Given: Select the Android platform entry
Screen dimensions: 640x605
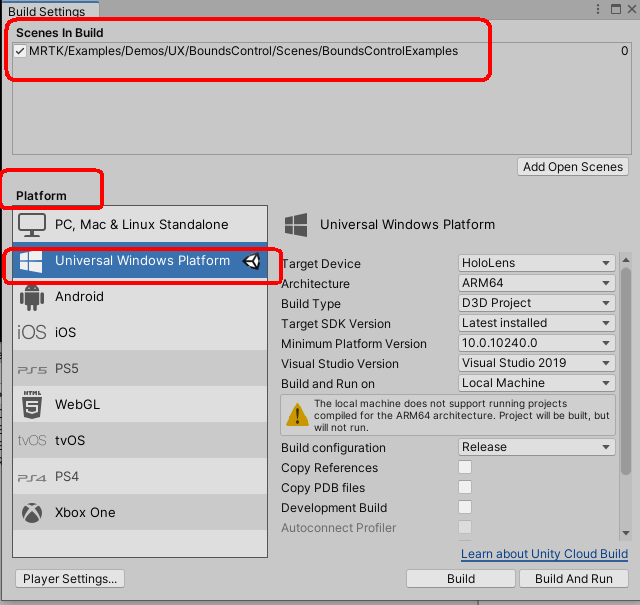Looking at the screenshot, I should 140,296.
